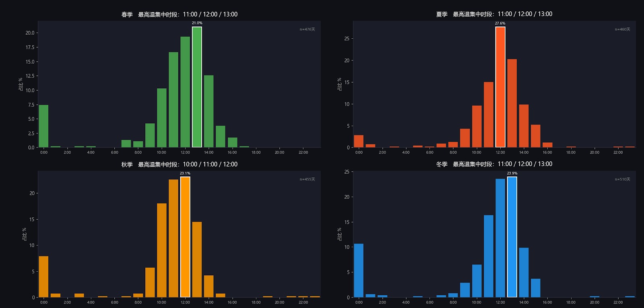This screenshot has width=644, height=308.
Task: Click the n=455天 sample count label
Action: click(307, 179)
